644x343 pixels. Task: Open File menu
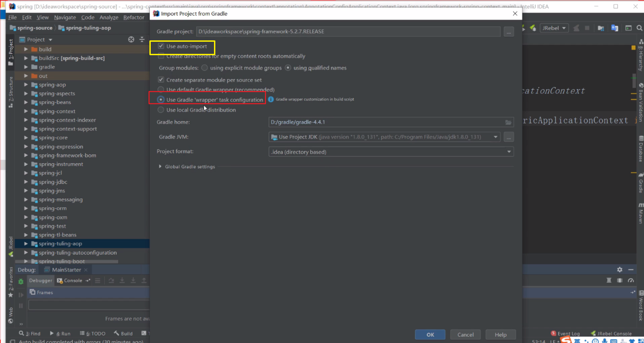(x=12, y=17)
